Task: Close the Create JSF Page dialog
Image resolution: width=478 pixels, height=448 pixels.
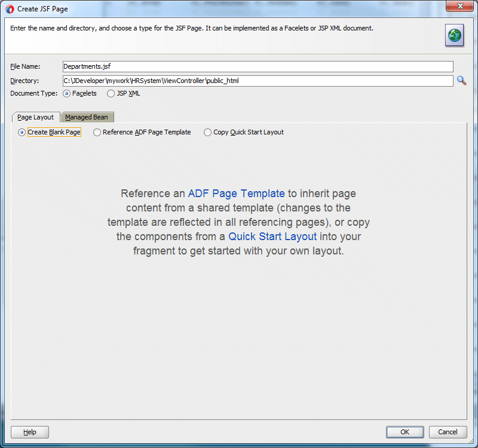Action: click(x=459, y=6)
